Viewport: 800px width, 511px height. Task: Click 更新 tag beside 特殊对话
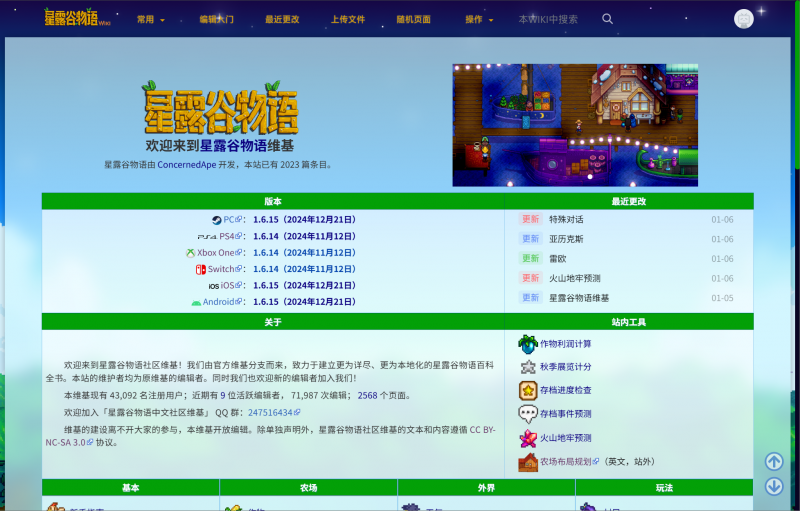point(531,219)
